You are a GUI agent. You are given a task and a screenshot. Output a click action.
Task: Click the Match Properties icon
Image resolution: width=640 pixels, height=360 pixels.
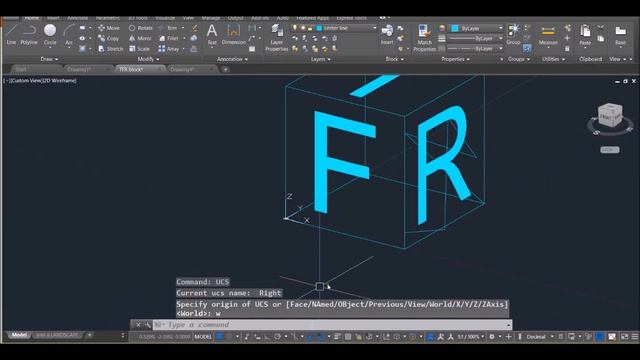(x=424, y=38)
